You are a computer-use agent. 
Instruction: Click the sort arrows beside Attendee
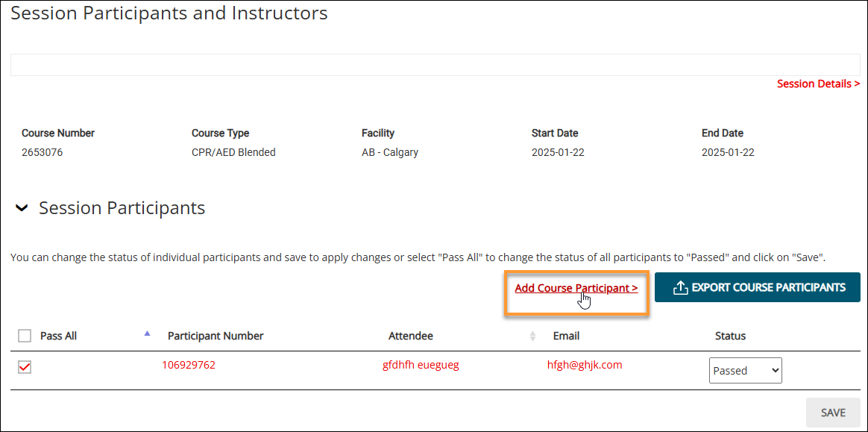[532, 336]
